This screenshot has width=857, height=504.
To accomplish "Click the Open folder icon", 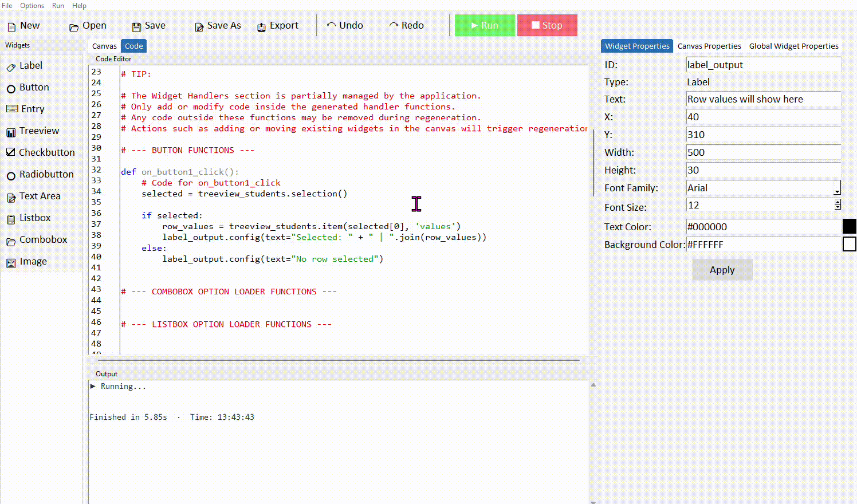I will tap(73, 27).
